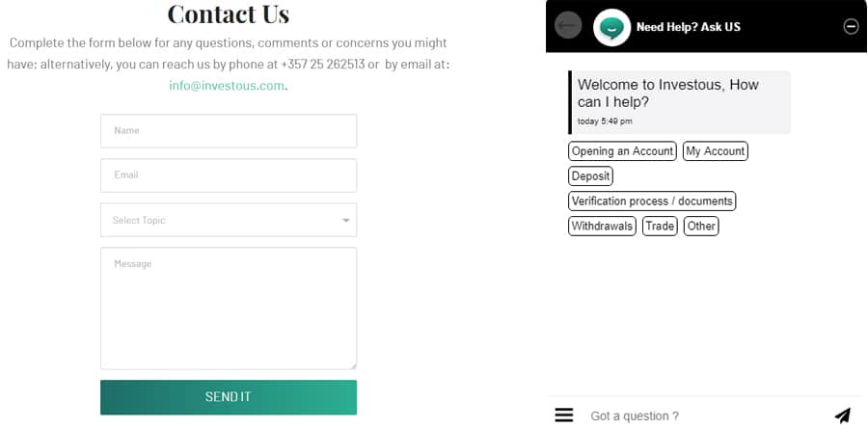The width and height of the screenshot is (868, 430).
Task: Open the chat hamburger menu
Action: point(564,416)
